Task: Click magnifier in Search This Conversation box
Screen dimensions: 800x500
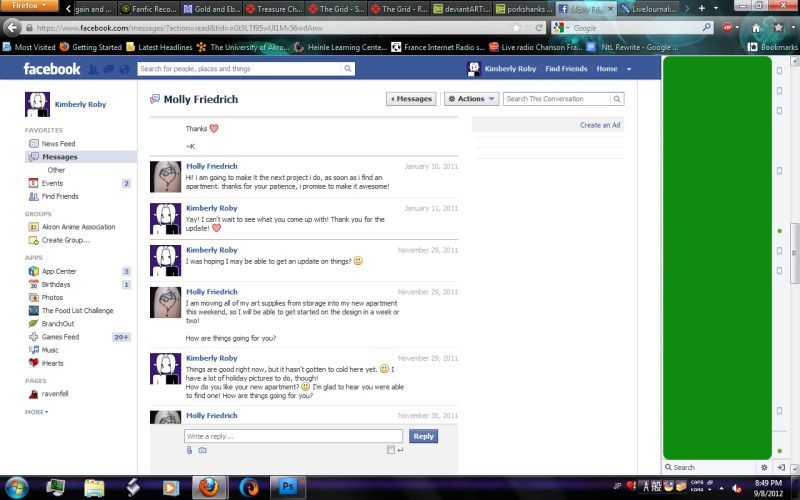Action: (x=617, y=99)
